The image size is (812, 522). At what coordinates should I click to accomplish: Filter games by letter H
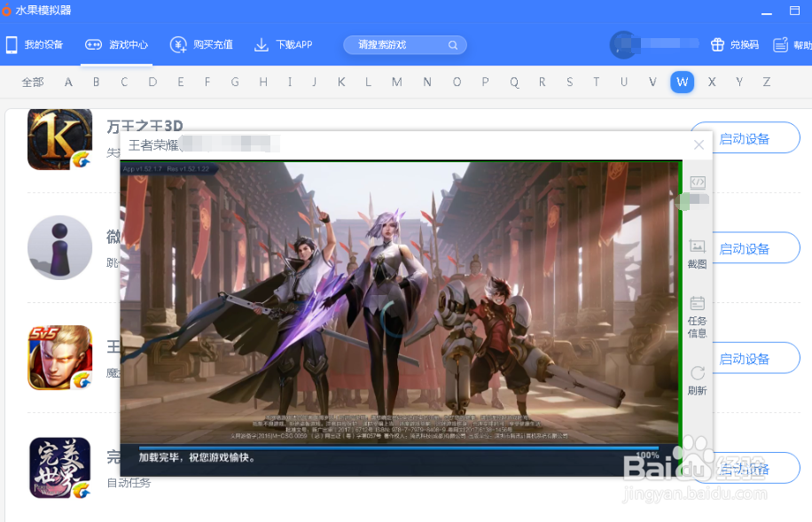pos(263,82)
